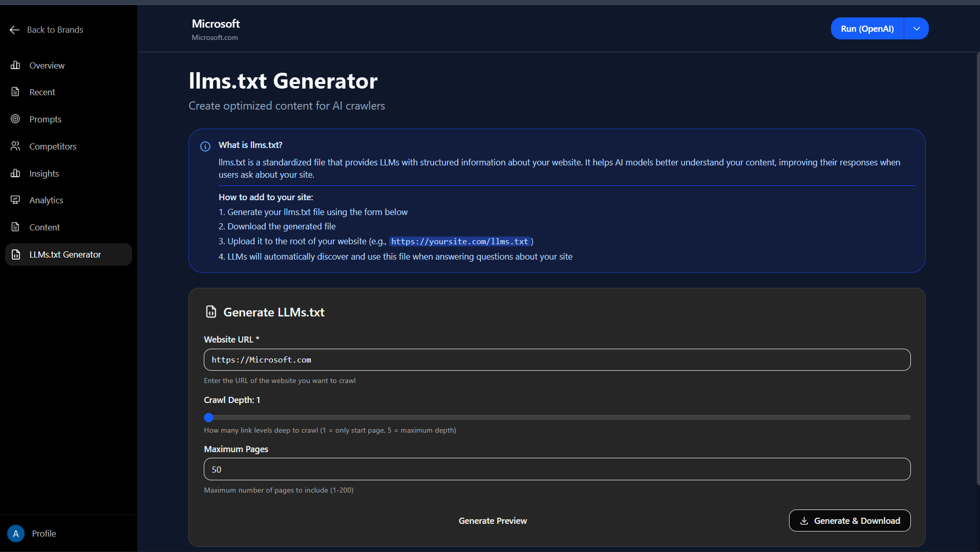
Task: Click the Overview bar chart icon
Action: [x=15, y=65]
